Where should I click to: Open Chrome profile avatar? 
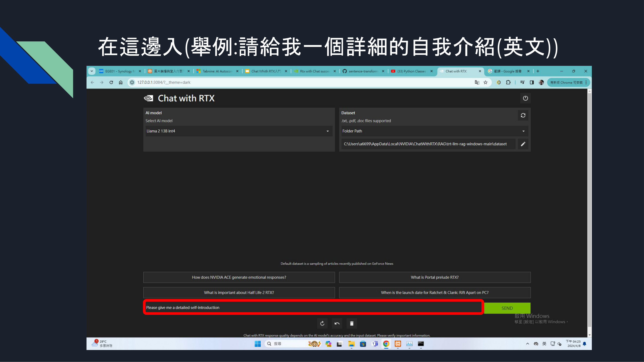[x=541, y=82]
